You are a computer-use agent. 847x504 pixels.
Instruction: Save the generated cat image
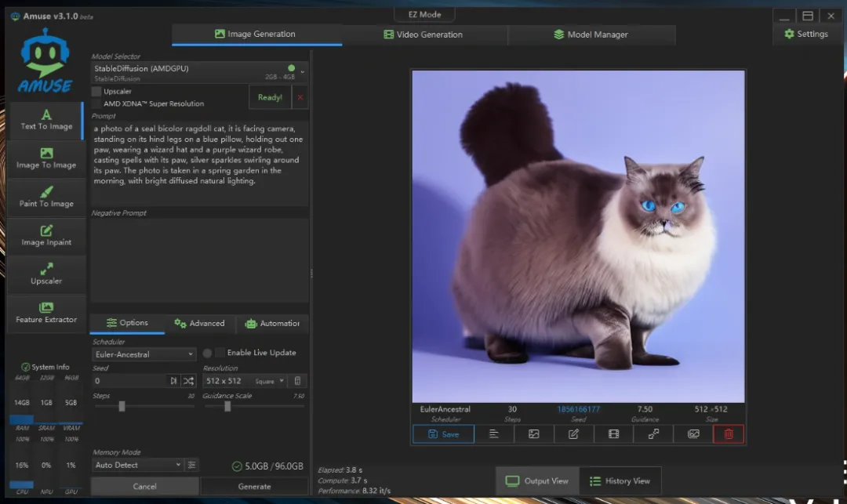pos(443,434)
